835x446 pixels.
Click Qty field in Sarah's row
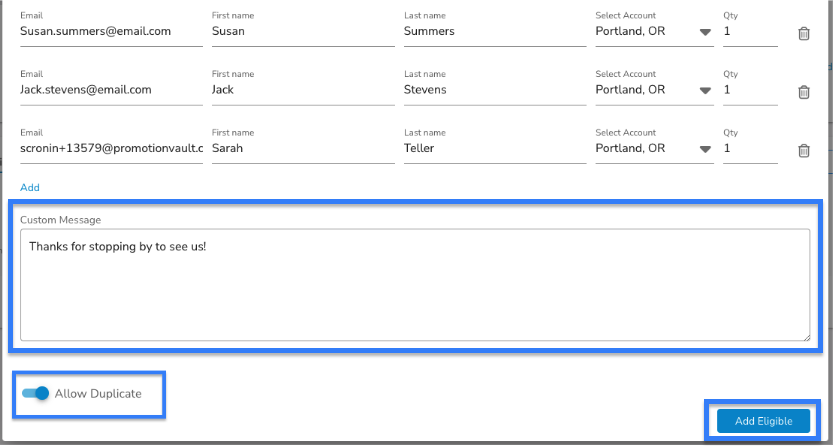pos(750,148)
